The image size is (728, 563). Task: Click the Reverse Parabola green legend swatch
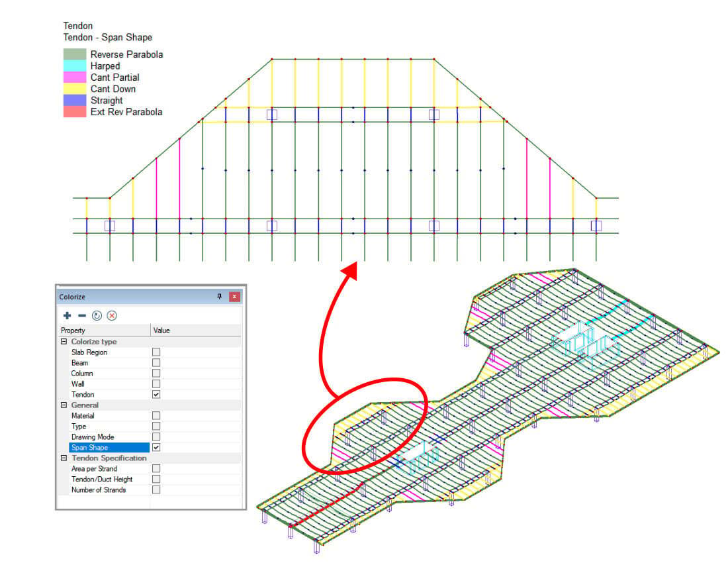coord(75,54)
